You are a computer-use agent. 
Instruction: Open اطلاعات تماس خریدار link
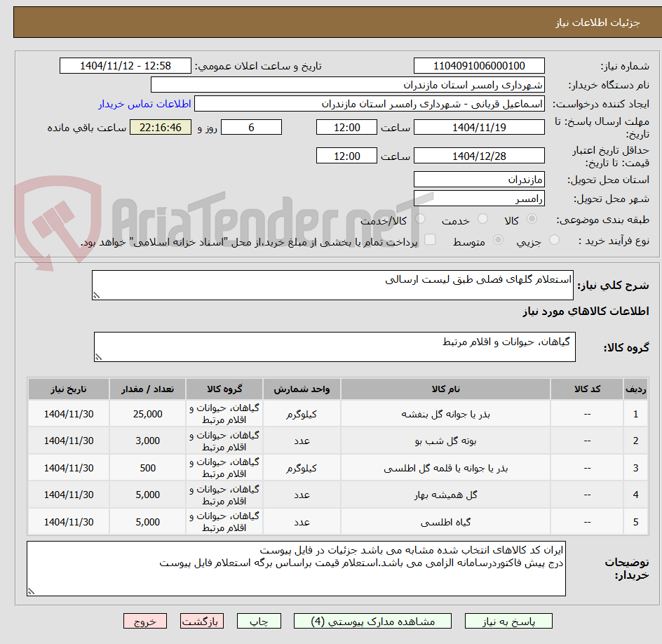pyautogui.click(x=144, y=104)
